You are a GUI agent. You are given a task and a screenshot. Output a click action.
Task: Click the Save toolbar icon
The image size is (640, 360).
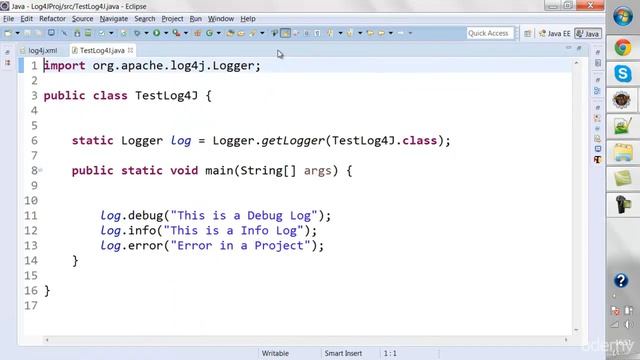(x=27, y=33)
